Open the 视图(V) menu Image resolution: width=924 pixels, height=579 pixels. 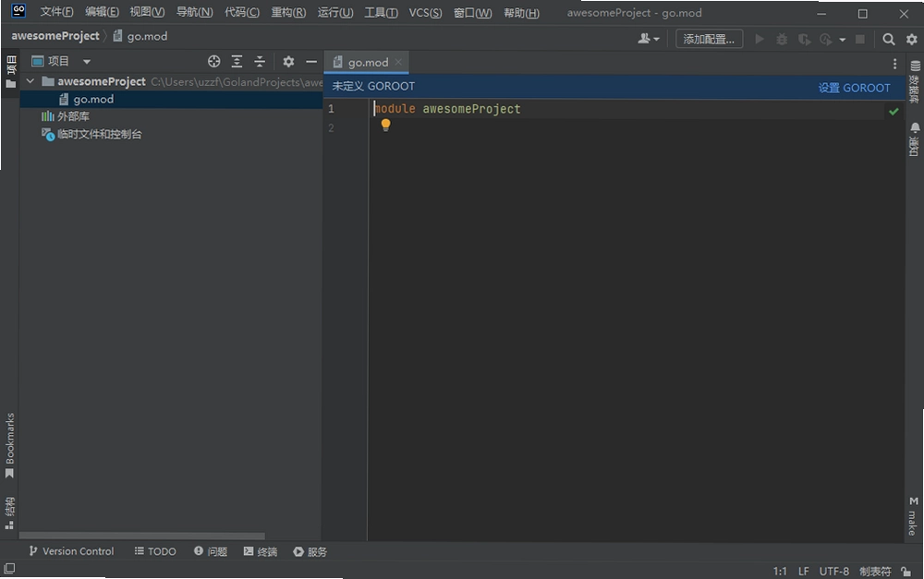pos(147,12)
